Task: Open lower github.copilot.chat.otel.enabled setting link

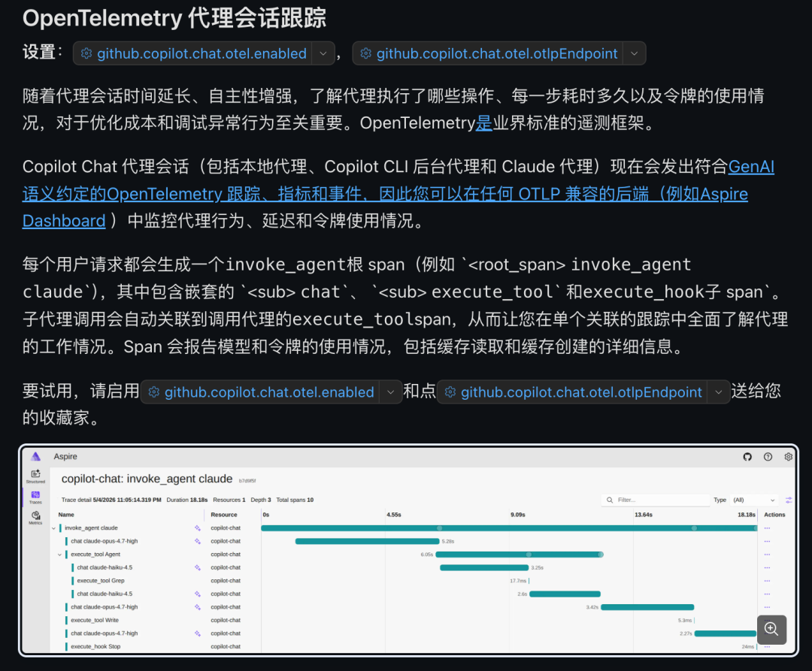Action: (269, 392)
